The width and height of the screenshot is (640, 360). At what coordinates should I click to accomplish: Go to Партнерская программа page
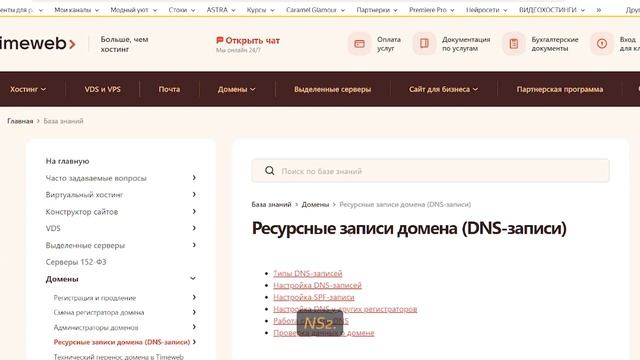[x=560, y=89]
